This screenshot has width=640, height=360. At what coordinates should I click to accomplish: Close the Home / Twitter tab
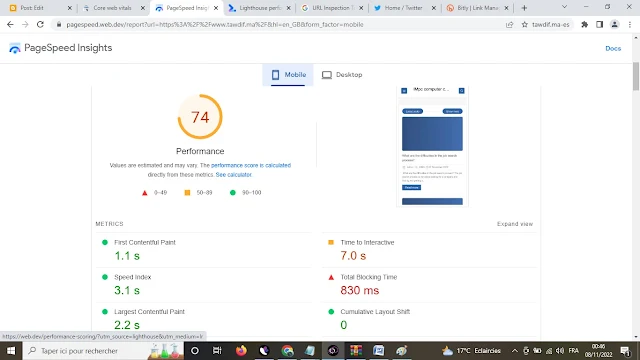click(434, 8)
